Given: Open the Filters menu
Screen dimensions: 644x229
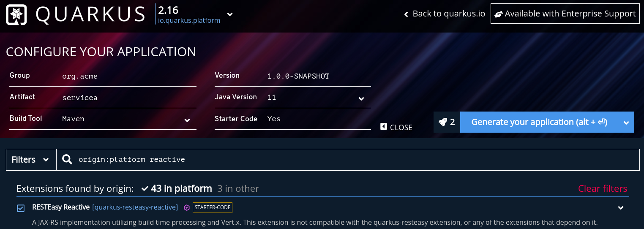Looking at the screenshot, I should pos(31,160).
